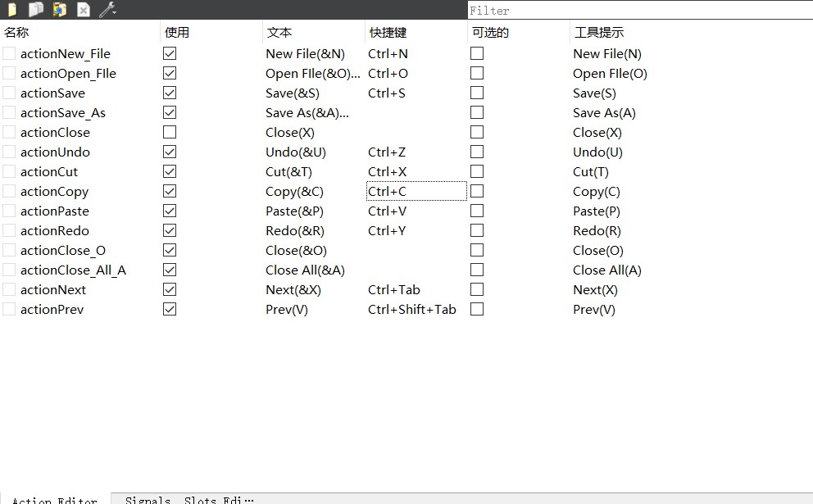The width and height of the screenshot is (813, 504).
Task: Enable 使用 checkbox for actionClose
Action: (x=170, y=132)
